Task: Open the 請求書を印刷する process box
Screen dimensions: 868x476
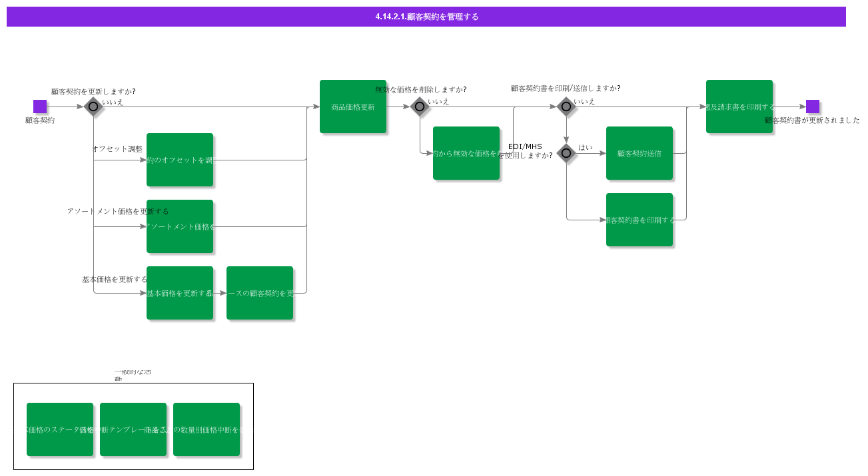Action: tap(739, 107)
